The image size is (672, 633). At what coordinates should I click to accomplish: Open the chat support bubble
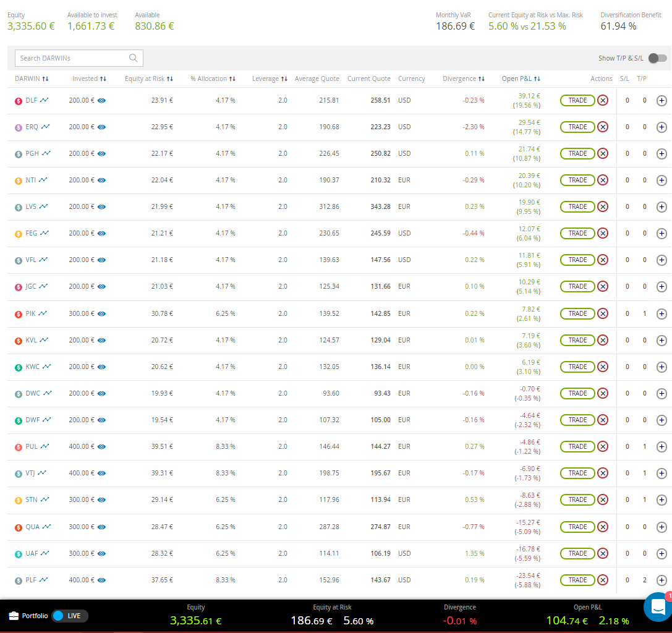coord(658,606)
